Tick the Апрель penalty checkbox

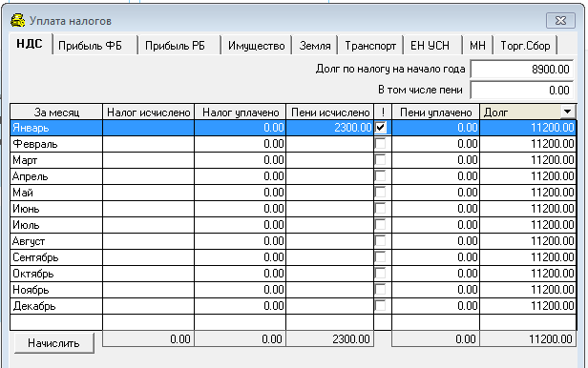pyautogui.click(x=380, y=176)
